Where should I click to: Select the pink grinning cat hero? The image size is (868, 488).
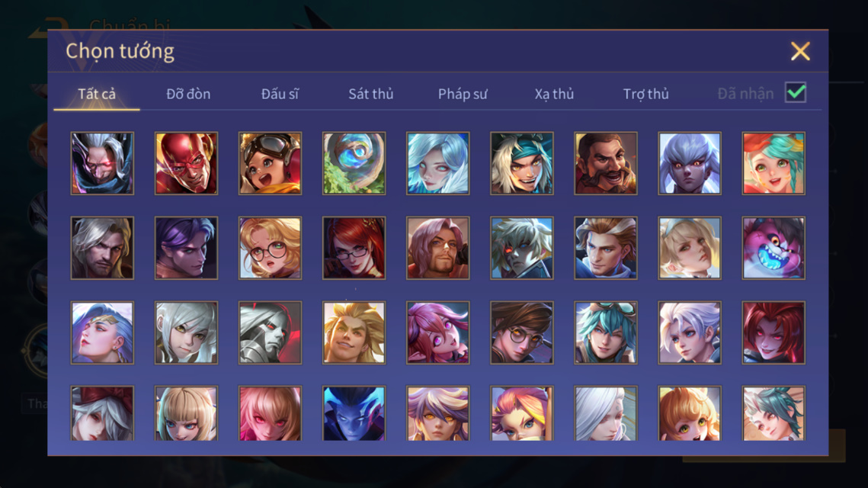774,248
